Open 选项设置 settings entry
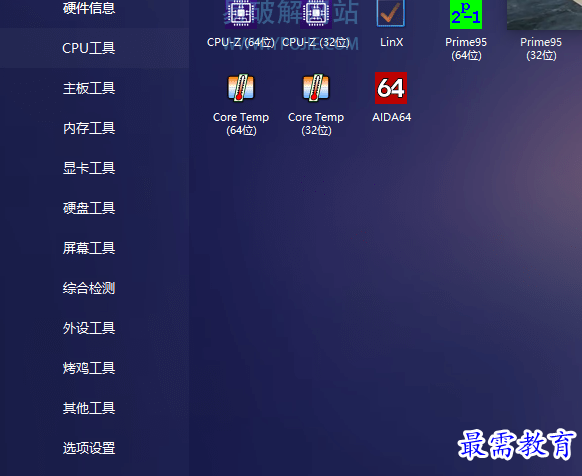582x476 pixels. click(x=89, y=449)
